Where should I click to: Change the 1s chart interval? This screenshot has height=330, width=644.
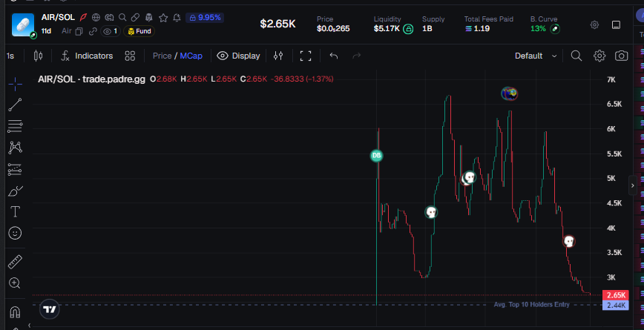(x=10, y=56)
